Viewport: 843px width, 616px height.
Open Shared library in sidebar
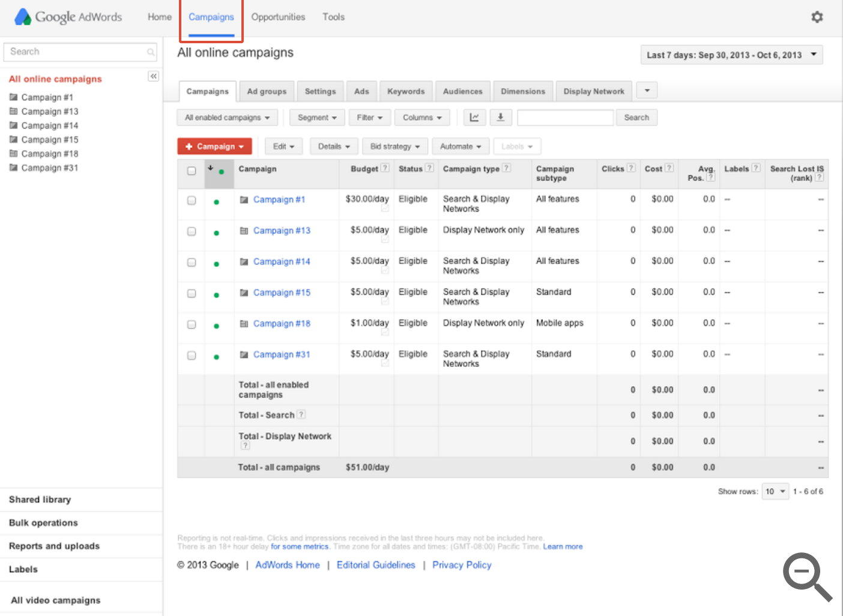(40, 500)
